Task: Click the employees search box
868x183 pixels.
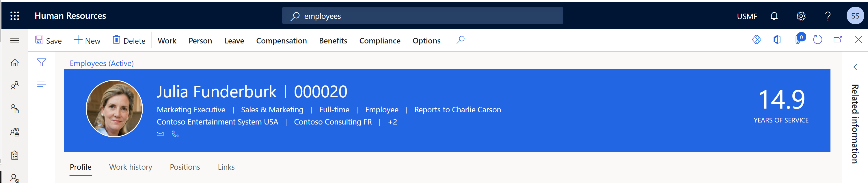Action: tap(422, 16)
